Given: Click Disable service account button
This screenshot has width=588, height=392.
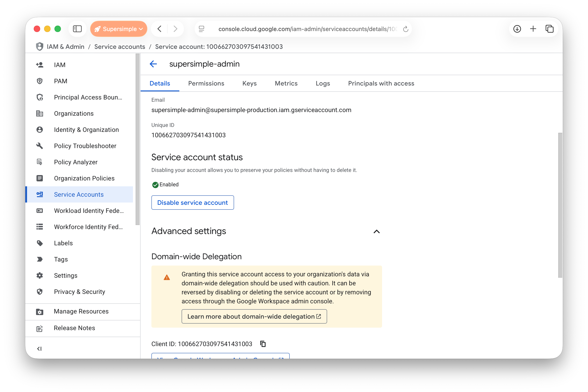Looking at the screenshot, I should pyautogui.click(x=192, y=203).
